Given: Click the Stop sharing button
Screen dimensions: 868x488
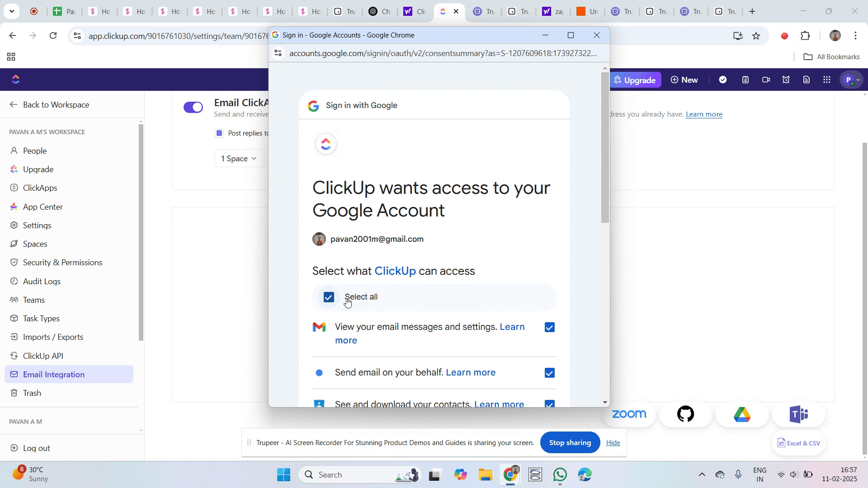Looking at the screenshot, I should [570, 443].
